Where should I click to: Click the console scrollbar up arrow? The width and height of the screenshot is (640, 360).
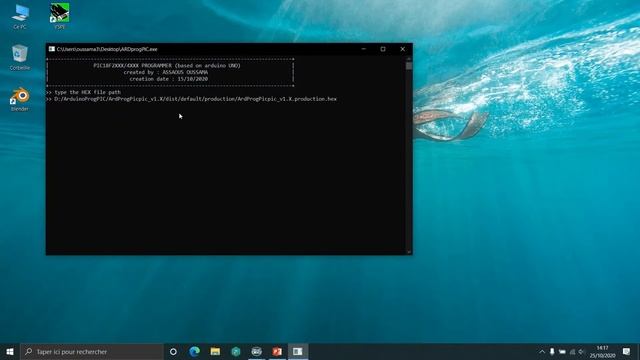coord(409,59)
